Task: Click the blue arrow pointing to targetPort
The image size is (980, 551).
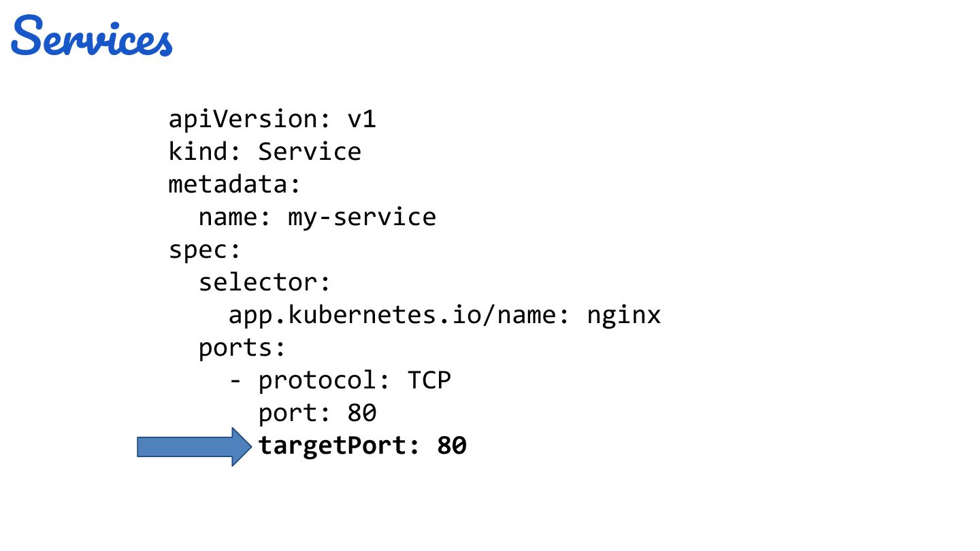Action: pyautogui.click(x=195, y=447)
